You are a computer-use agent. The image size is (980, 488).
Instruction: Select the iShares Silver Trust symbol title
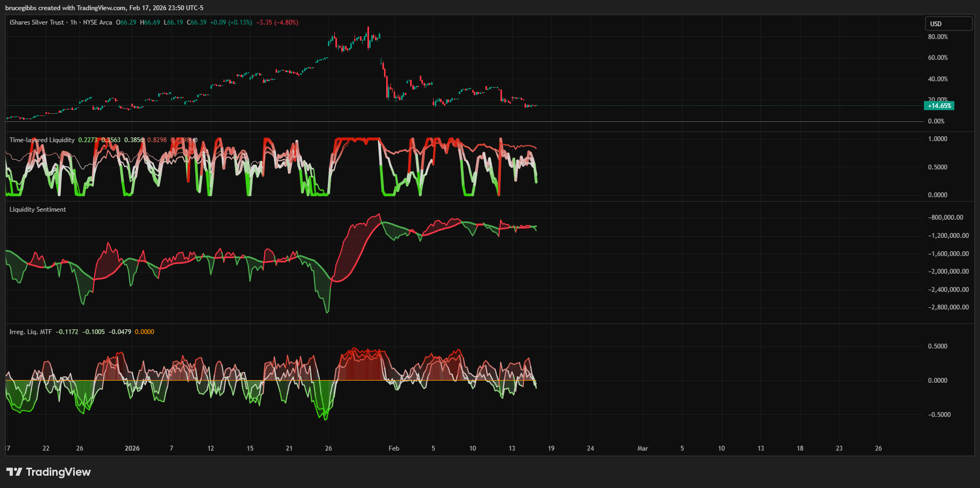click(x=36, y=22)
